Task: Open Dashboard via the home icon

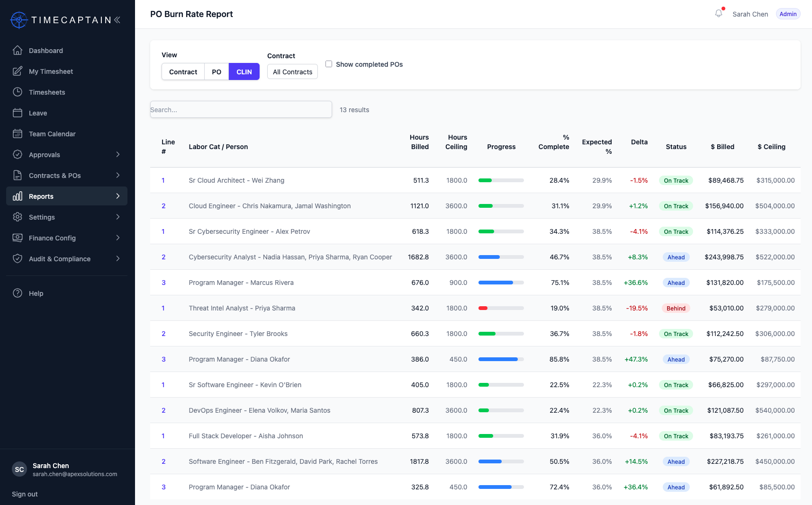Action: [18, 50]
